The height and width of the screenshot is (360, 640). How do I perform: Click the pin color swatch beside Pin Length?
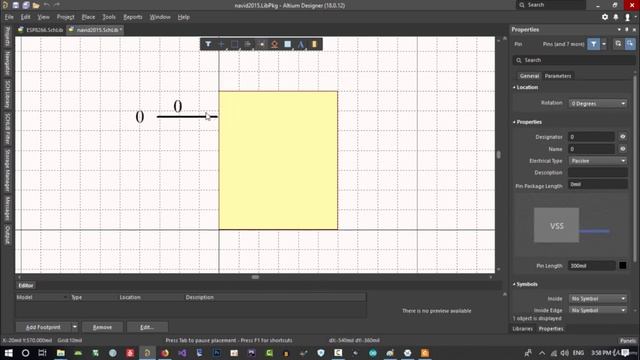pyautogui.click(x=623, y=265)
